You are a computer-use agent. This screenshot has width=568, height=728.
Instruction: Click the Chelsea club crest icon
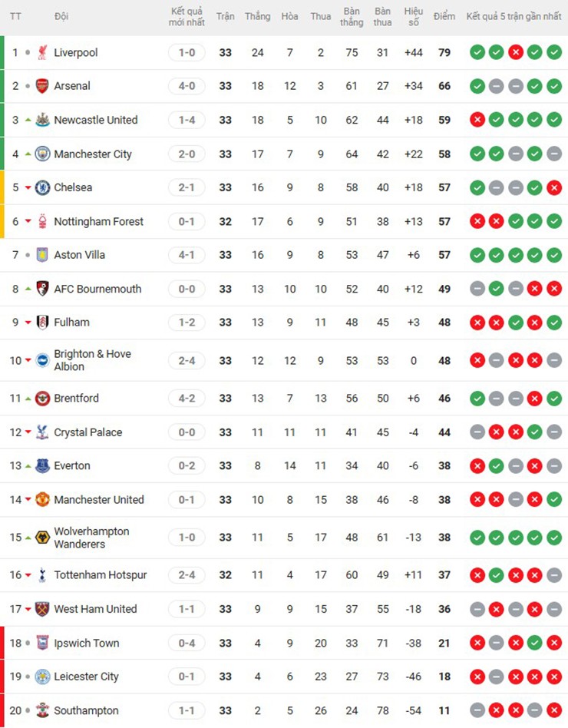pyautogui.click(x=42, y=187)
